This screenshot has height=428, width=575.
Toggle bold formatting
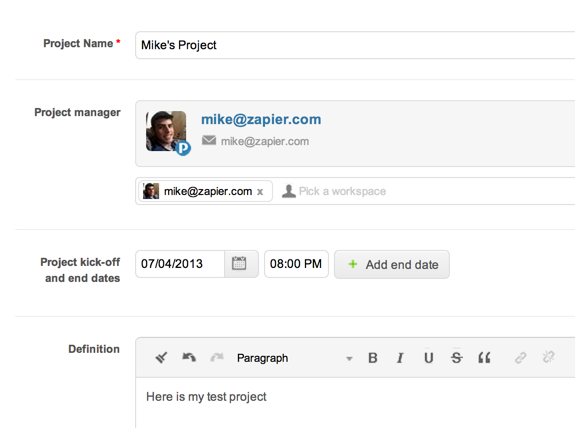coord(373,358)
